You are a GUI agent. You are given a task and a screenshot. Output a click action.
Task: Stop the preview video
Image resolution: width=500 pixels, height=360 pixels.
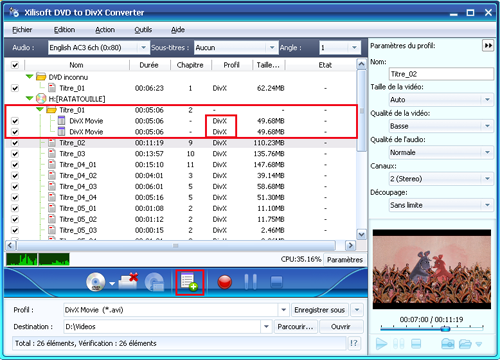click(416, 343)
